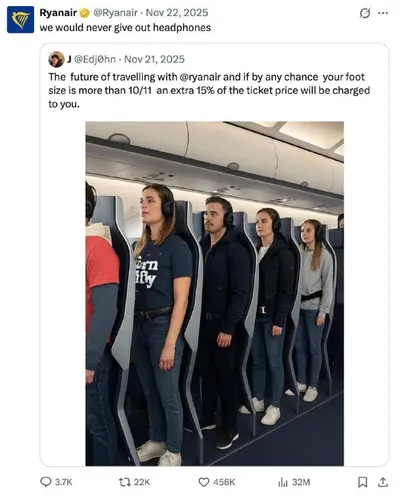Screen dimensions: 400x496
Task: Click the gold verified badge next to Ryanair
Action: click(x=85, y=13)
